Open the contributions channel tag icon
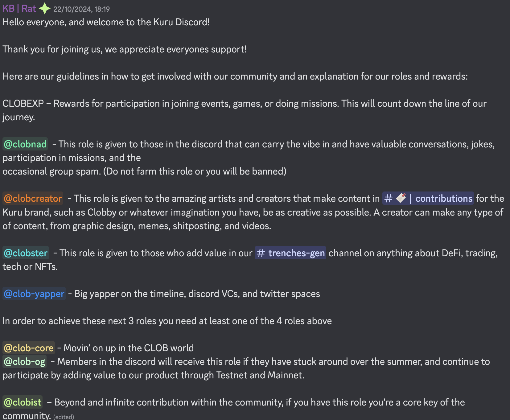Image resolution: width=510 pixels, height=420 pixels. pos(401,198)
